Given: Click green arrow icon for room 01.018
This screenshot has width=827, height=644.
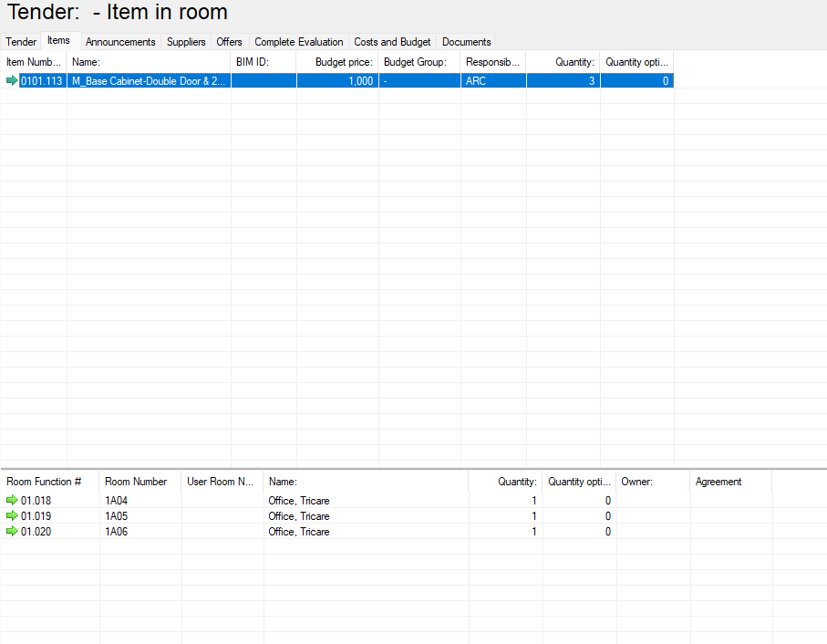Looking at the screenshot, I should coord(11,501).
